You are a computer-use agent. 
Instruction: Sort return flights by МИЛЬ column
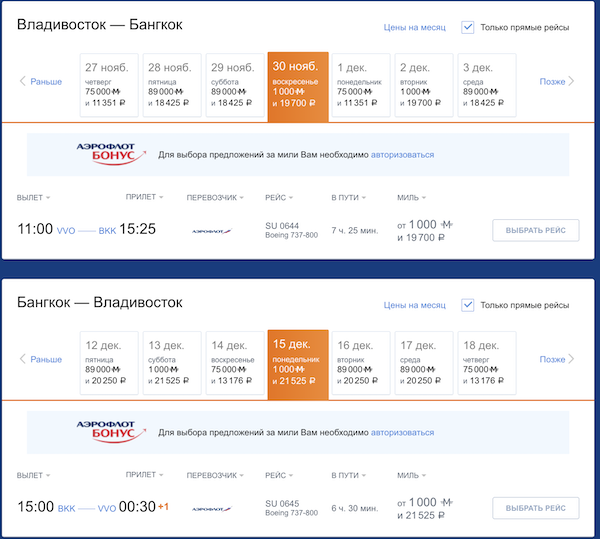(411, 474)
